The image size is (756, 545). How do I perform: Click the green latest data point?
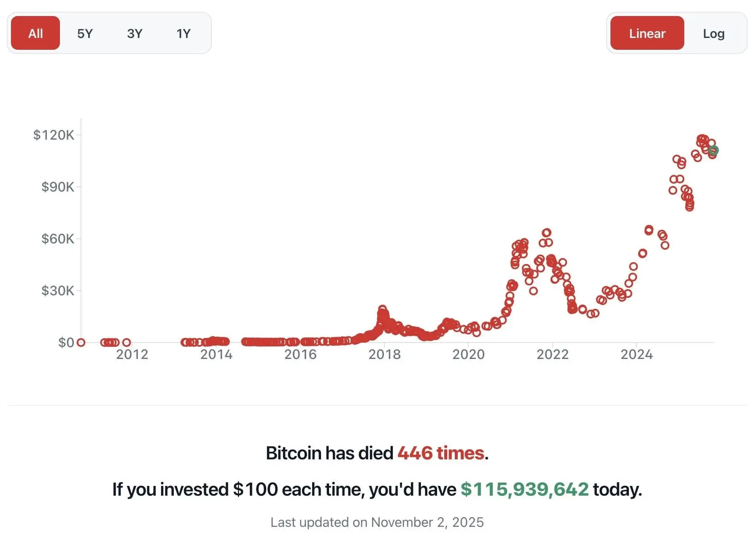(713, 150)
